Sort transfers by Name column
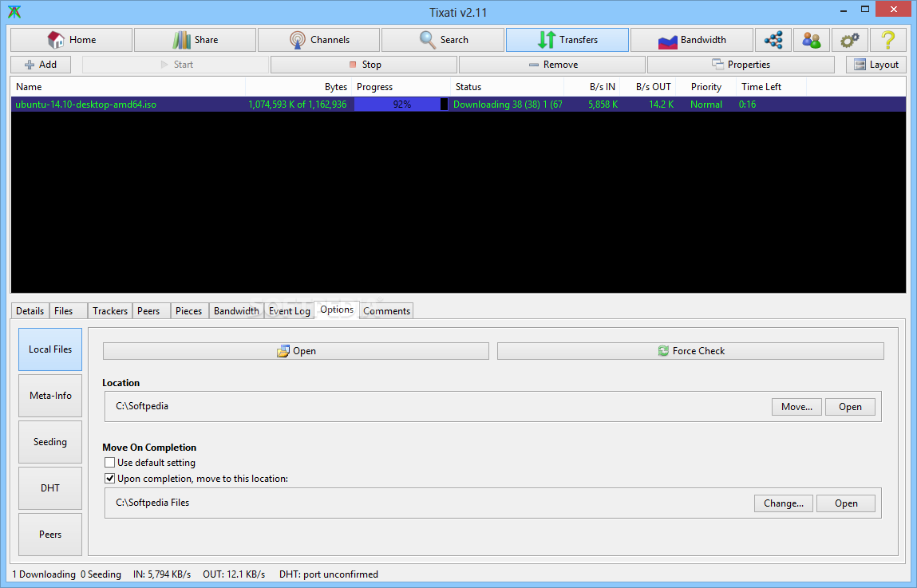The image size is (917, 588). pos(128,86)
